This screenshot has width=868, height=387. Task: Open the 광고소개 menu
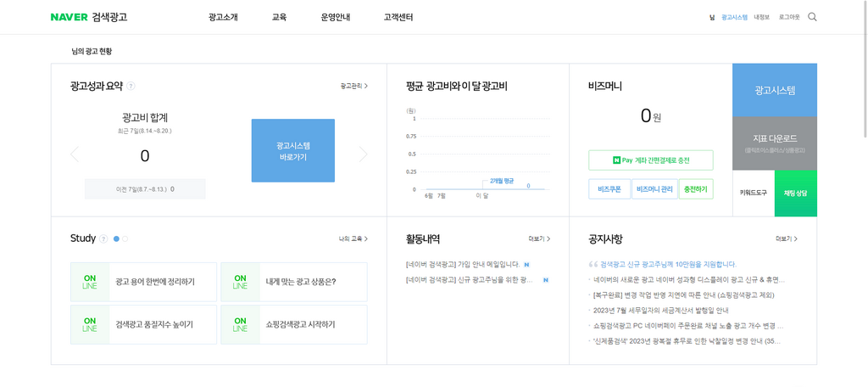(223, 17)
